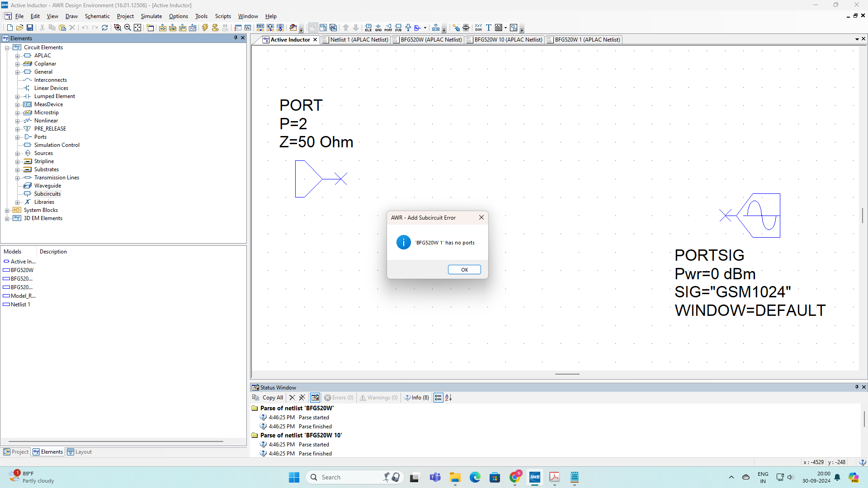Select the BFG520W model entry
Image resolution: width=868 pixels, height=488 pixels.
point(19,270)
